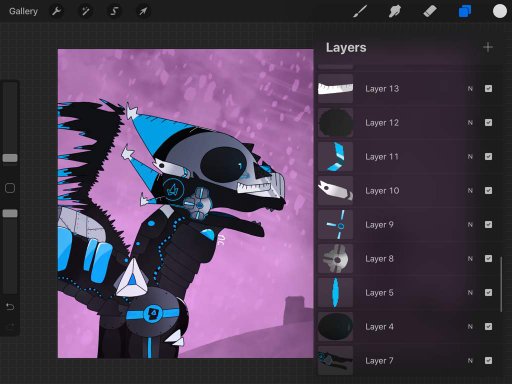Expand blend mode N on Layer 5
The width and height of the screenshot is (512, 384).
click(470, 293)
